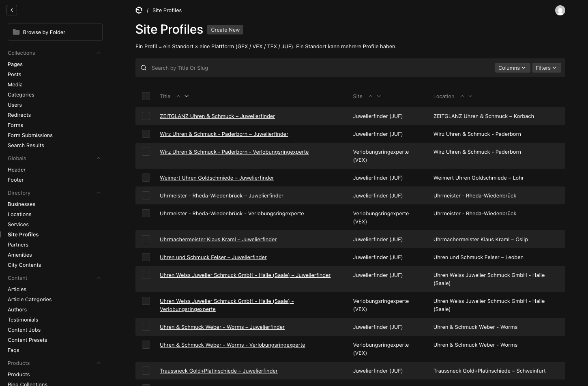Open Faqs in sidebar
This screenshot has width=588, height=386.
click(13, 350)
